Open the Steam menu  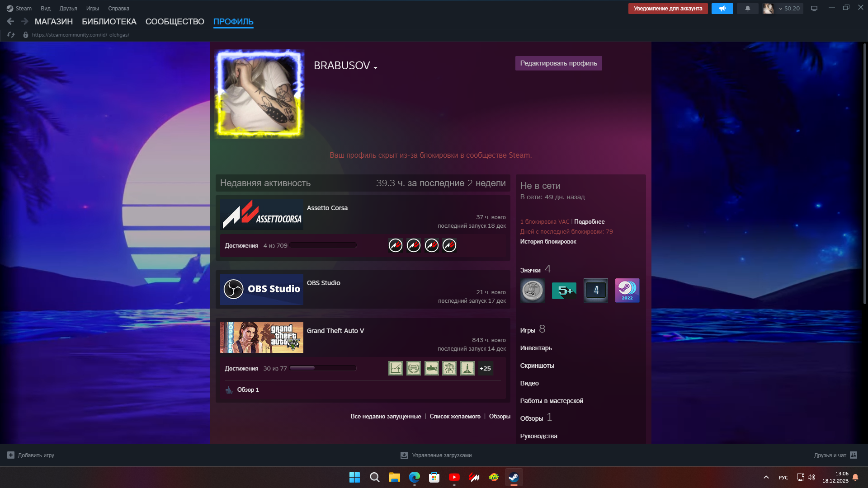pos(19,9)
